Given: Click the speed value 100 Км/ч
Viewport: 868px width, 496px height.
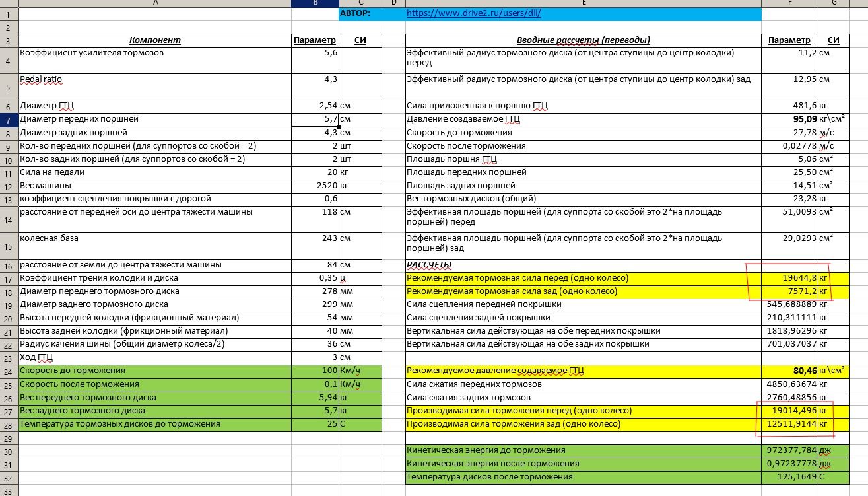Looking at the screenshot, I should [315, 371].
